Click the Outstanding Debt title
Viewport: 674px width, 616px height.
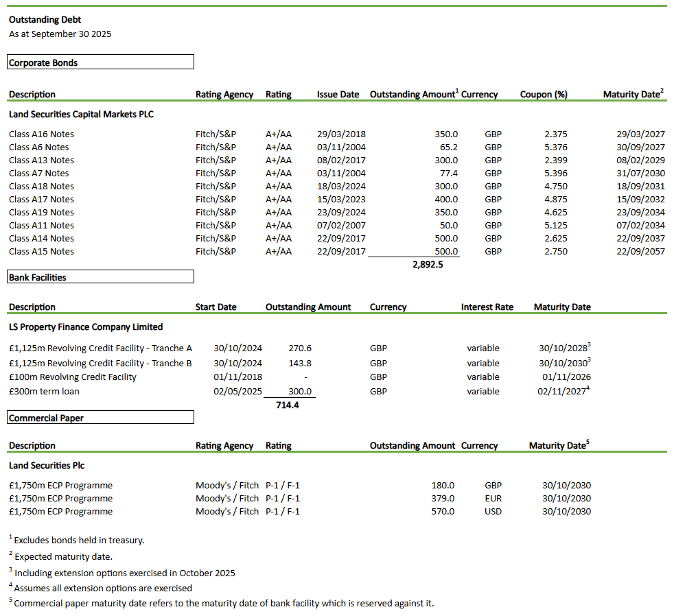point(44,20)
